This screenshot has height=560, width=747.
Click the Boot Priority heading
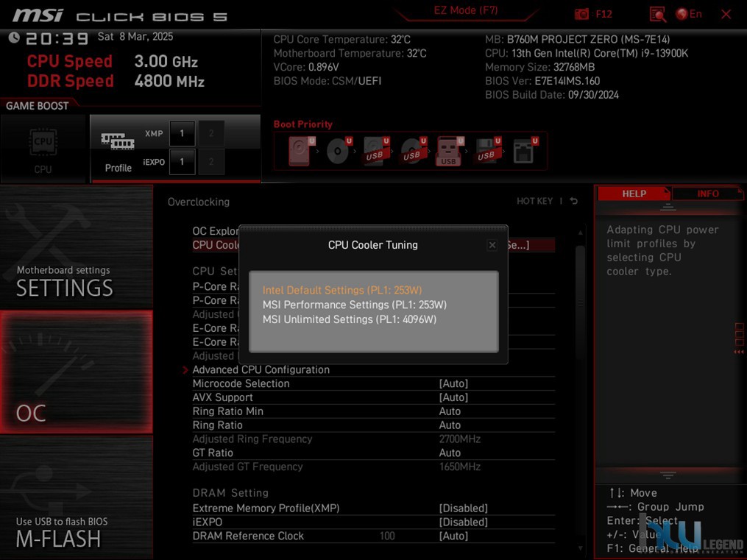303,124
